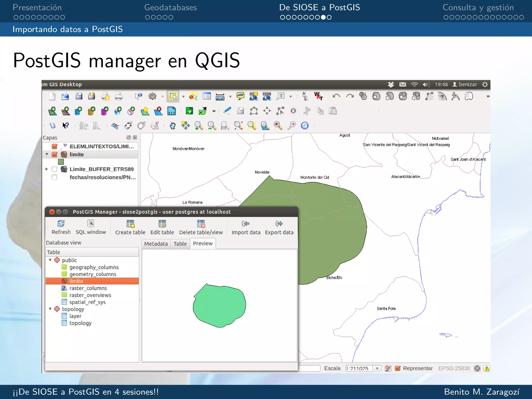The height and width of the screenshot is (399, 532).
Task: Select the Pan map hand tool
Action: [173, 126]
